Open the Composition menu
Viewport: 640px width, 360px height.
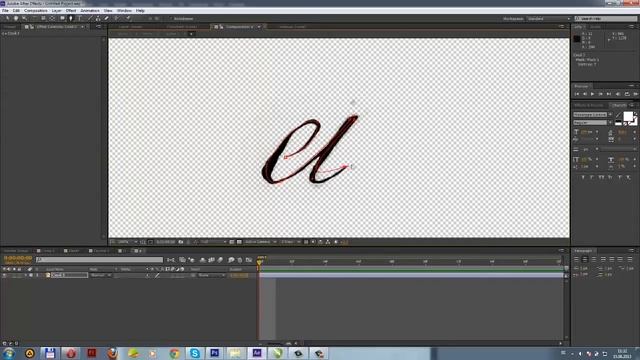click(36, 11)
